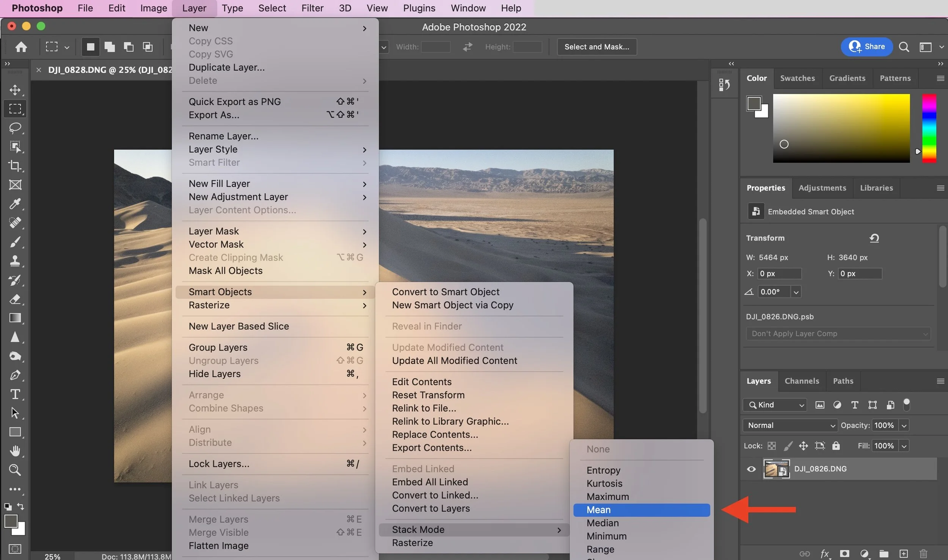The image size is (948, 560).
Task: Switch to the Channels tab
Action: coord(802,381)
